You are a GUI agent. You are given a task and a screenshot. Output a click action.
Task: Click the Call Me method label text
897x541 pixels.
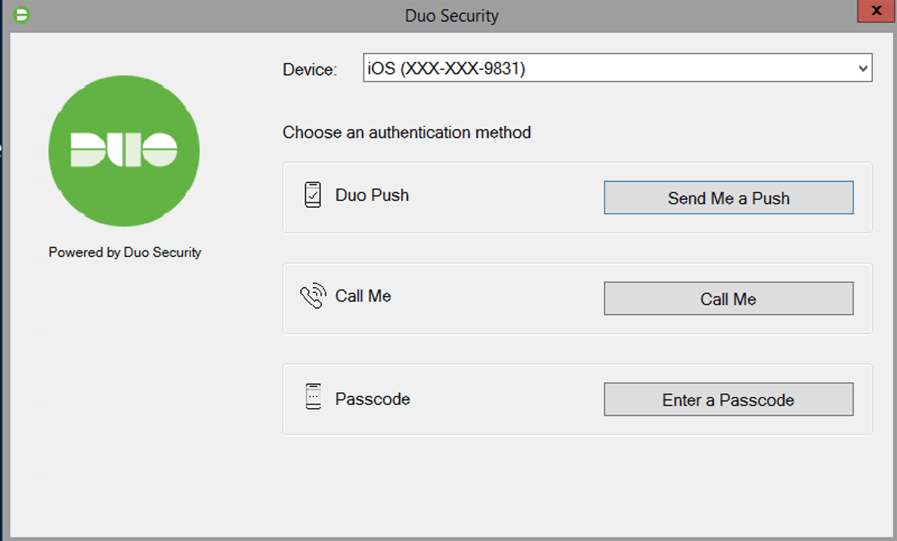click(x=363, y=297)
